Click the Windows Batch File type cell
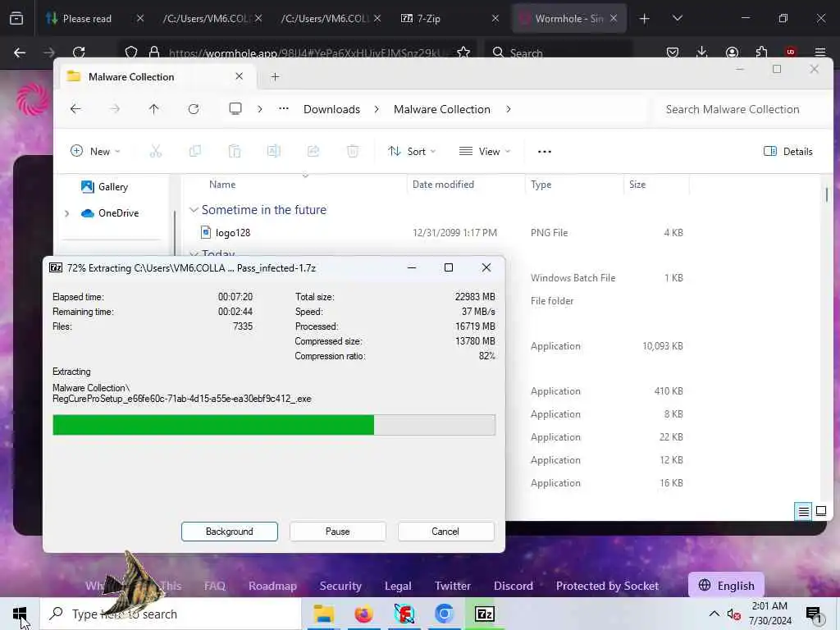 click(573, 278)
